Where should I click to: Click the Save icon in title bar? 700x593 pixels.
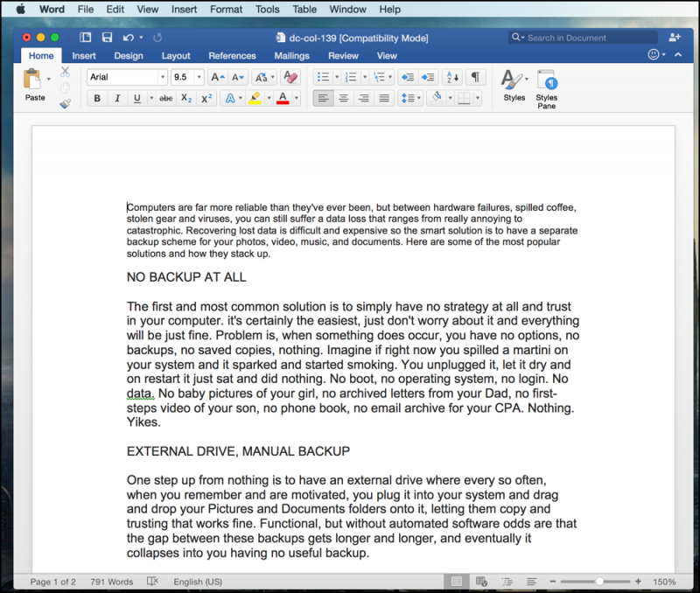point(107,38)
